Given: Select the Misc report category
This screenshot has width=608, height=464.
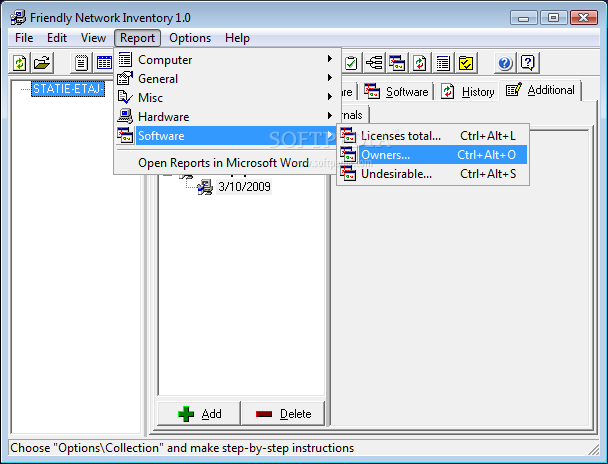Looking at the screenshot, I should [227, 98].
